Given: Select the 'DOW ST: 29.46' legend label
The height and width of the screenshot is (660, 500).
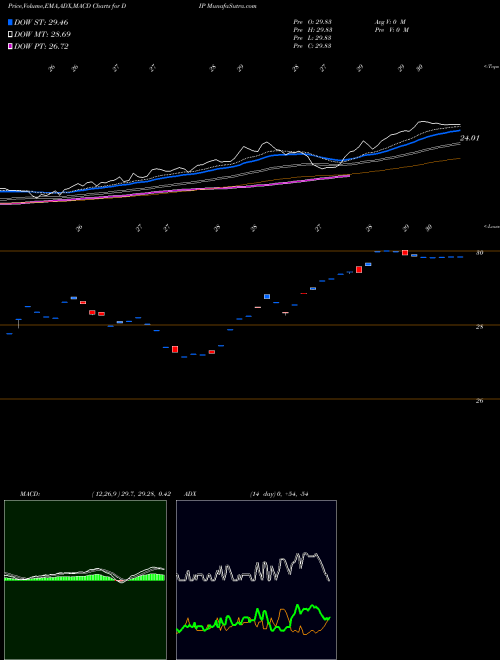Looking at the screenshot, I should 41,22.
